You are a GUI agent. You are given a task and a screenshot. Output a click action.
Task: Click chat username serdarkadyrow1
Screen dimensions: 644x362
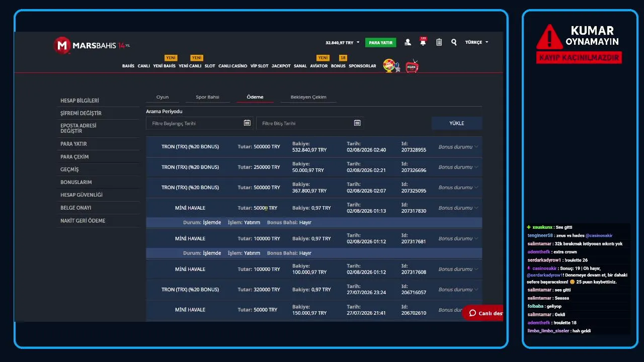click(544, 260)
